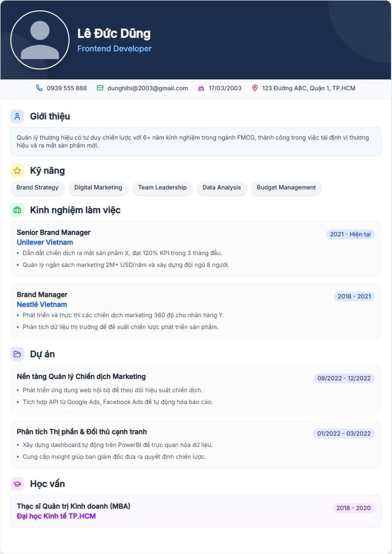Select the Budget Management skill tag

click(x=286, y=187)
